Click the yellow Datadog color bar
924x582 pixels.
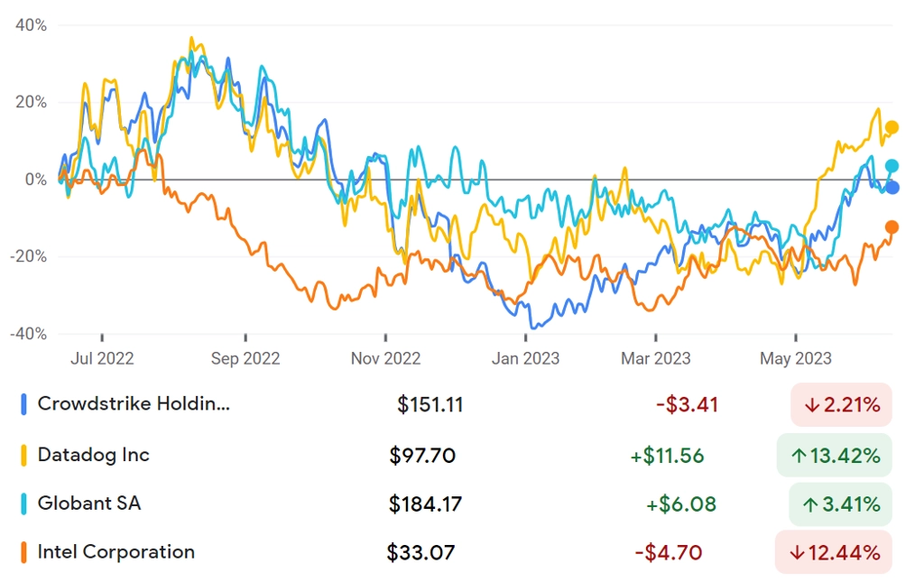23,456
